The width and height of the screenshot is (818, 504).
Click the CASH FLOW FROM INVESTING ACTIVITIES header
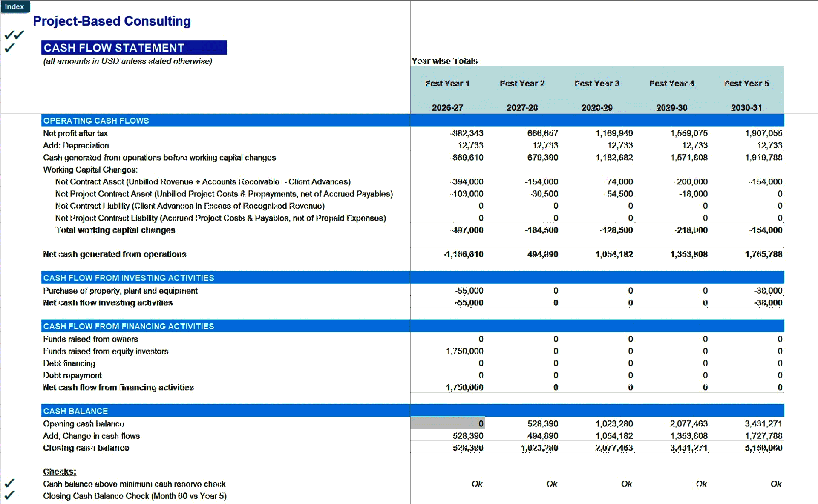128,277
